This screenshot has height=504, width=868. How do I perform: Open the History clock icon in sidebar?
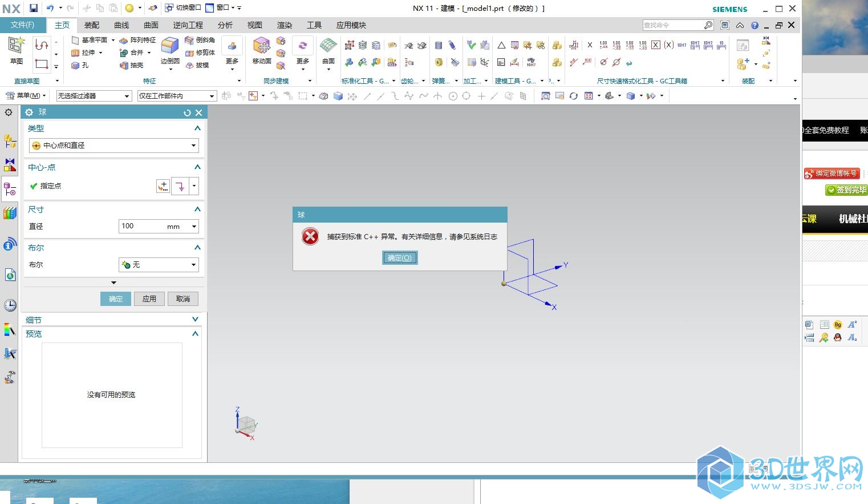click(10, 305)
